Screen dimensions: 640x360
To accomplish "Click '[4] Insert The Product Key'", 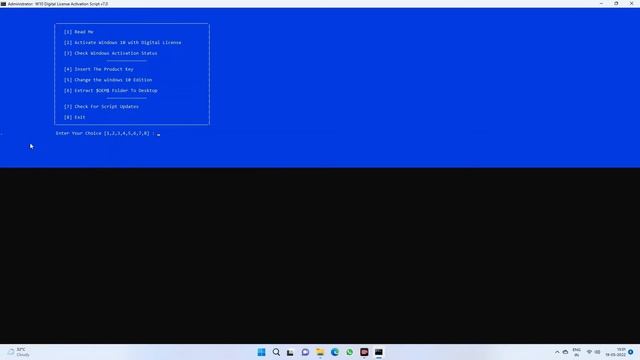I will pos(98,69).
